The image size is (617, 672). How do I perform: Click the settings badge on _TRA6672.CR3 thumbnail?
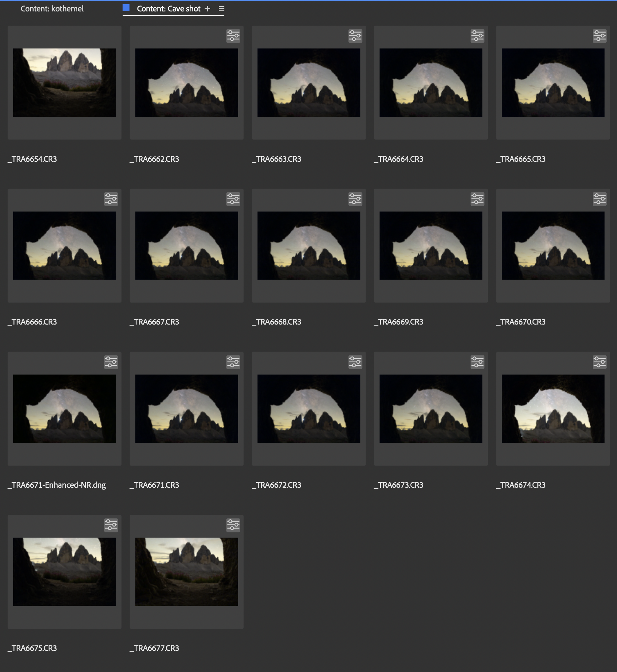355,362
